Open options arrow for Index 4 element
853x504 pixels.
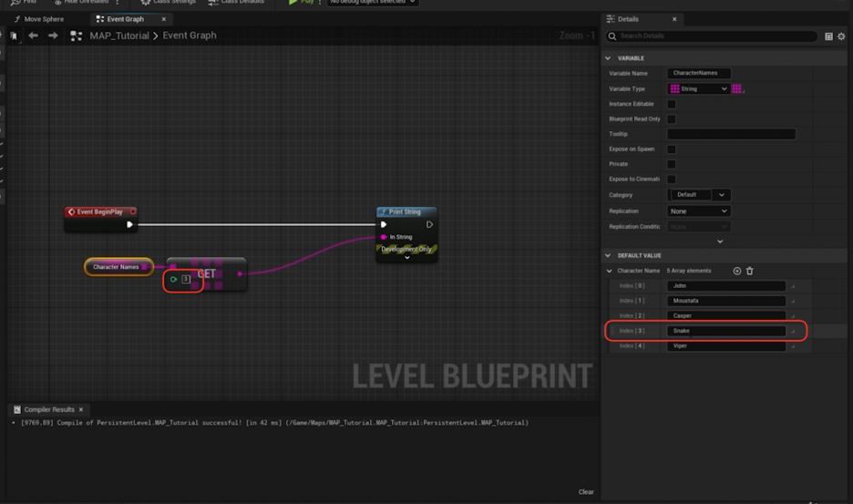(793, 346)
